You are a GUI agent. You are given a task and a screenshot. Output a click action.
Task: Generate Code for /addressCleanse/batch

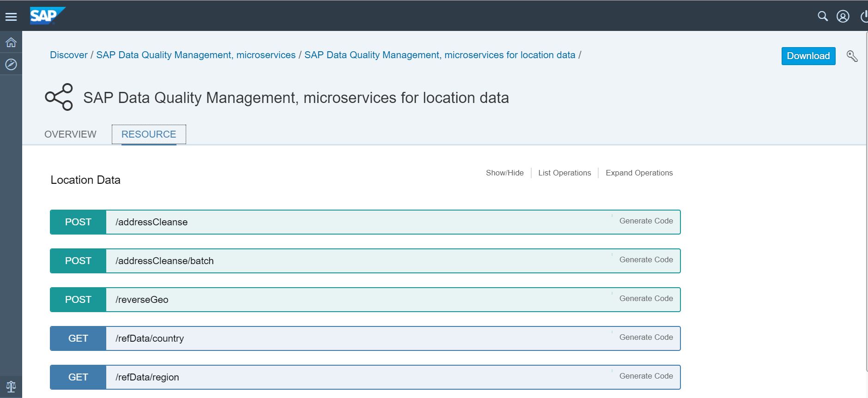(x=646, y=259)
